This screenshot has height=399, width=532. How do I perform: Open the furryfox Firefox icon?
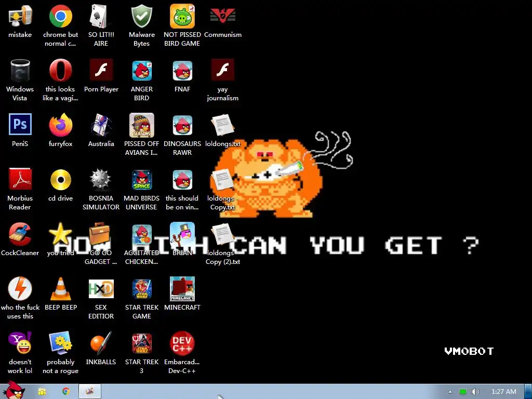coord(60,125)
